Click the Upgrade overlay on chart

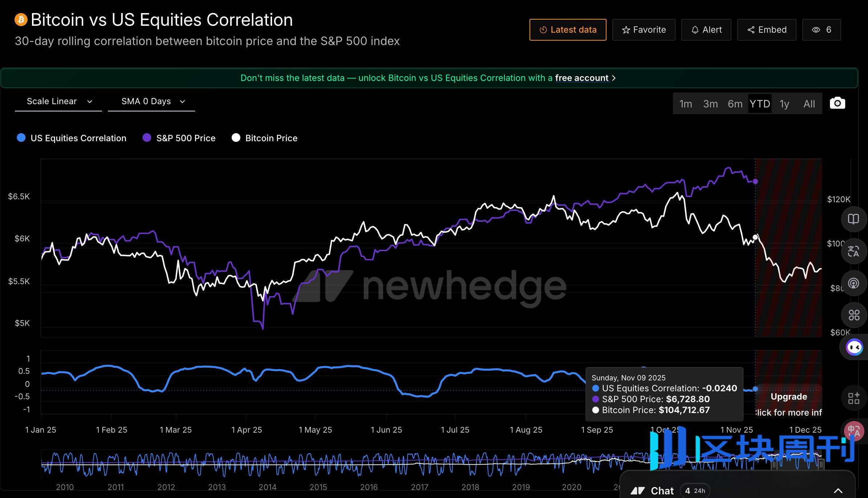[788, 397]
